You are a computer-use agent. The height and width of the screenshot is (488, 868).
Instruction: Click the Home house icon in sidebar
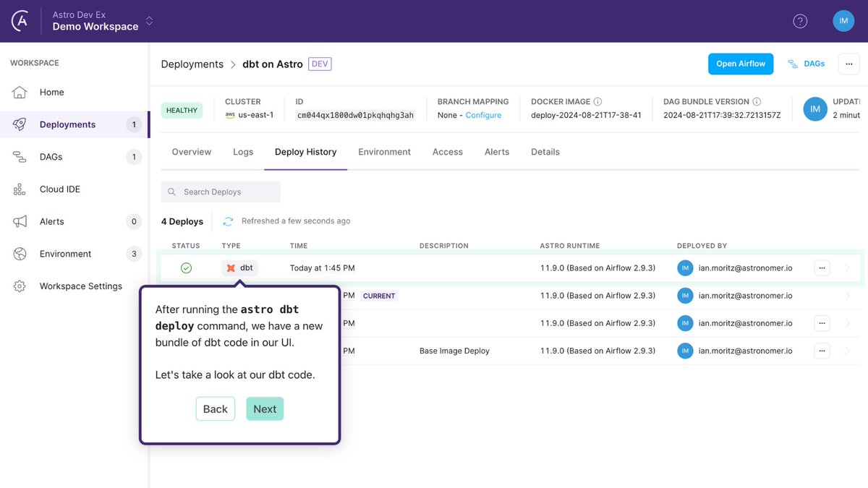[20, 93]
